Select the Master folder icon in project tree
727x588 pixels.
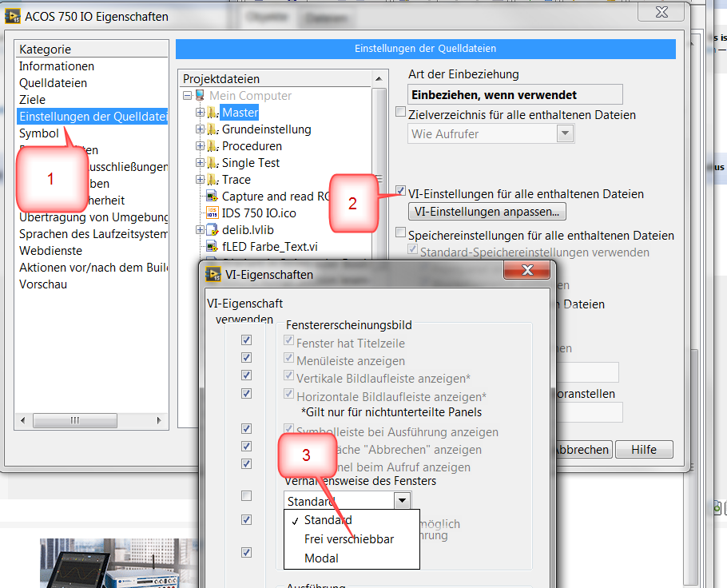click(x=213, y=113)
